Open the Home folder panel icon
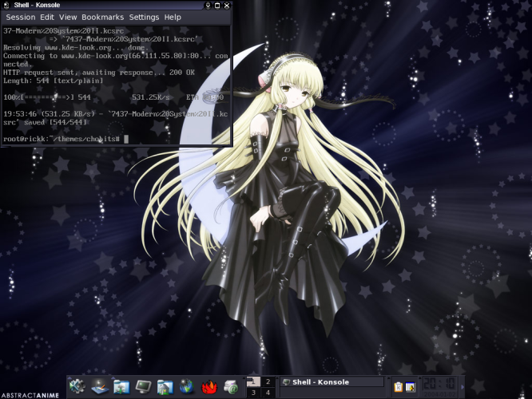 pyautogui.click(x=165, y=387)
